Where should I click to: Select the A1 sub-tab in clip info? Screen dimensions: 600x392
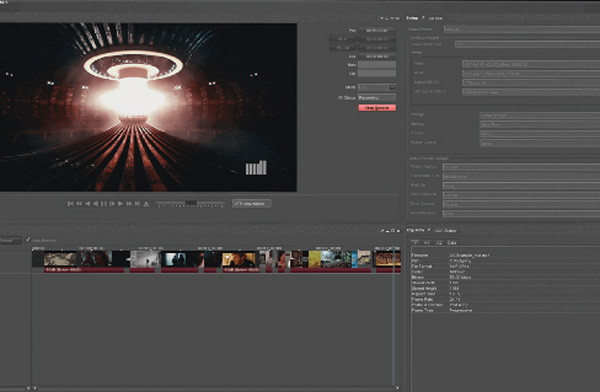(x=427, y=243)
